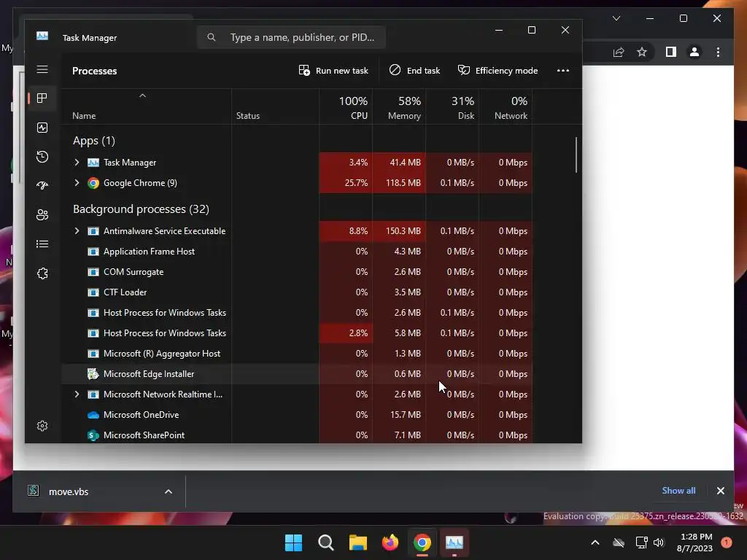Click the process list vertical scrollbar
Viewport: 747px width, 560px height.
(x=576, y=155)
